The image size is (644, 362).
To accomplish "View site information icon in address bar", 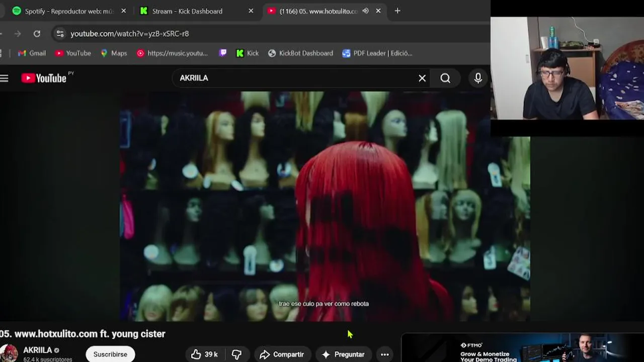I will coord(60,34).
